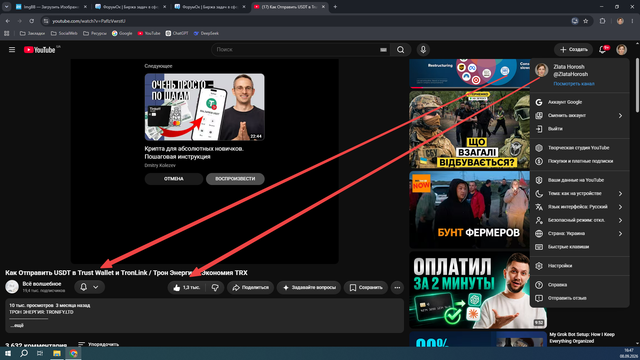Open File Explorer from taskbar
640x360 pixels.
pos(57,353)
